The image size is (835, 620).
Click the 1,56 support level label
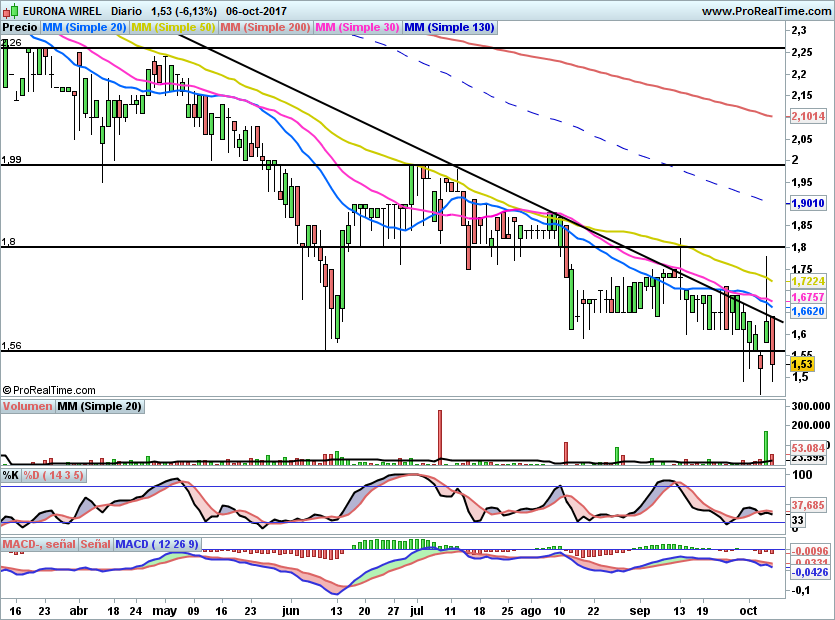click(12, 346)
